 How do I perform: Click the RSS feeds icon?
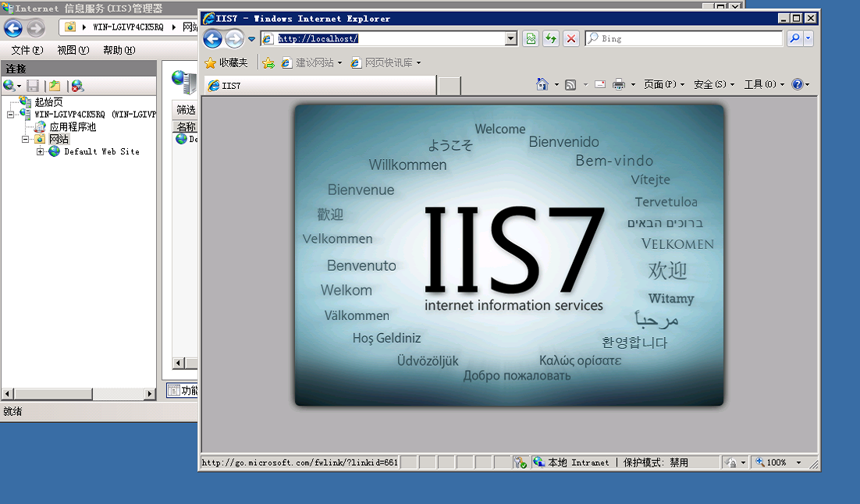pyautogui.click(x=570, y=84)
